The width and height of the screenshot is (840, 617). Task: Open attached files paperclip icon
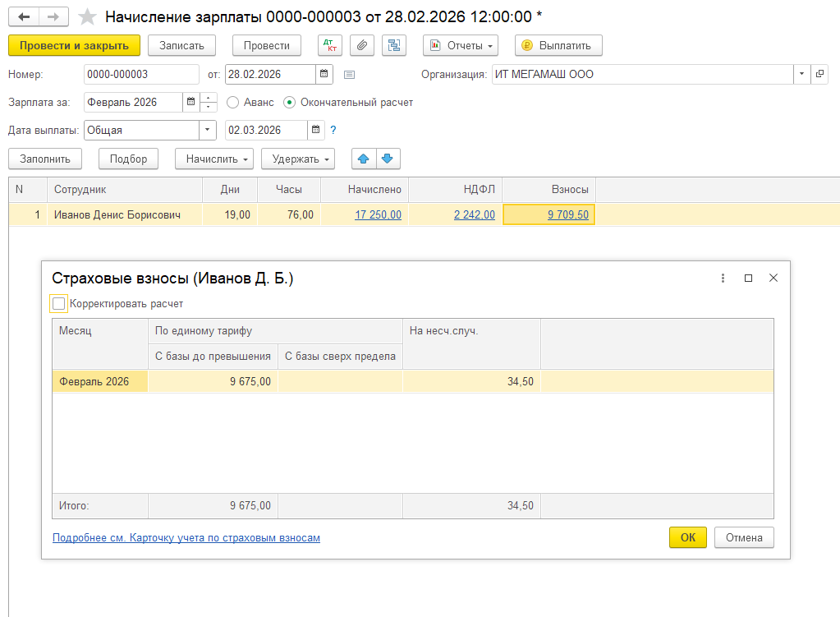[x=361, y=45]
